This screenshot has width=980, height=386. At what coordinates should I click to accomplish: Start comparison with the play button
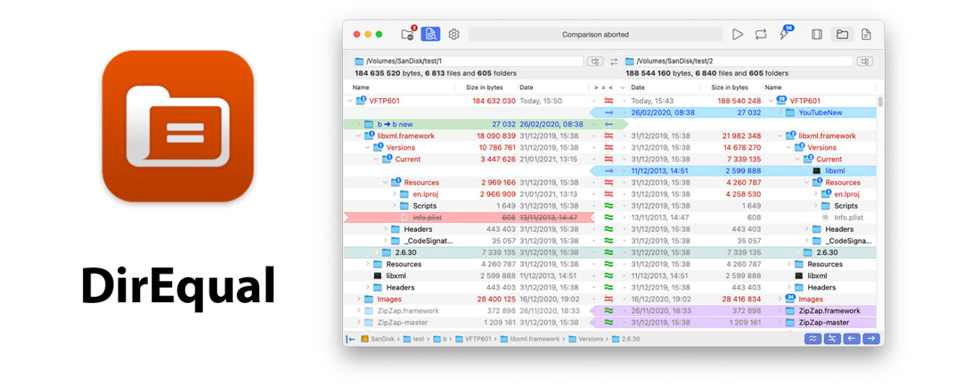click(x=737, y=34)
